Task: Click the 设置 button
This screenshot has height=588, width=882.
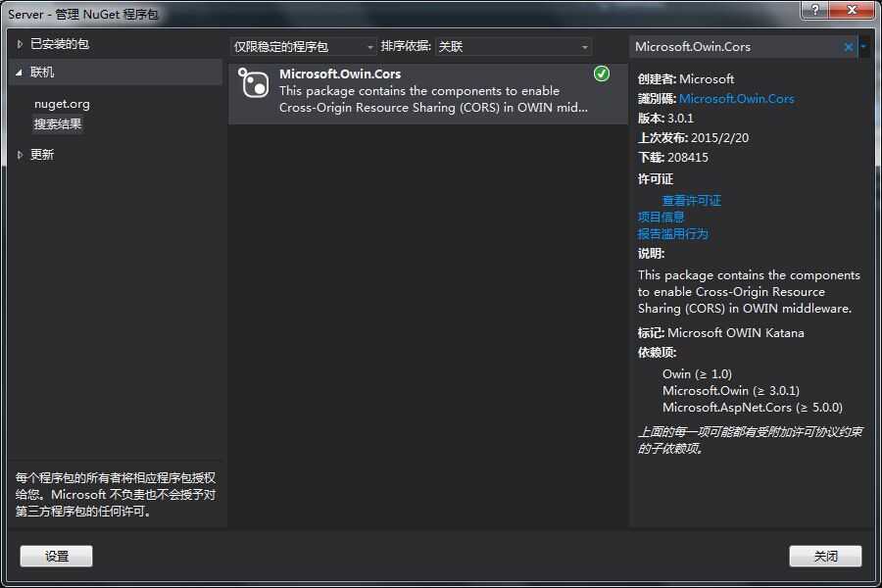Action: pyautogui.click(x=56, y=556)
